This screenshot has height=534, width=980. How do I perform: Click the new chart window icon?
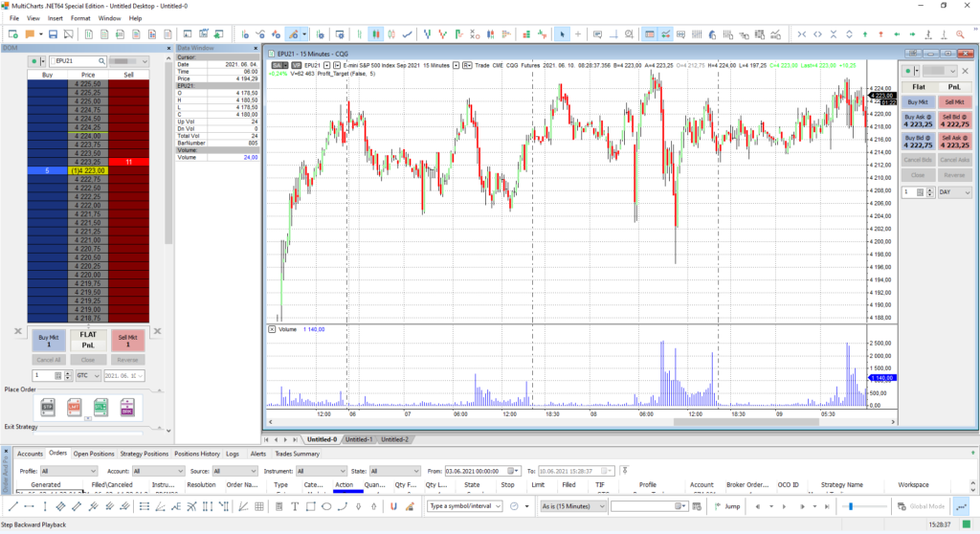coord(11,34)
